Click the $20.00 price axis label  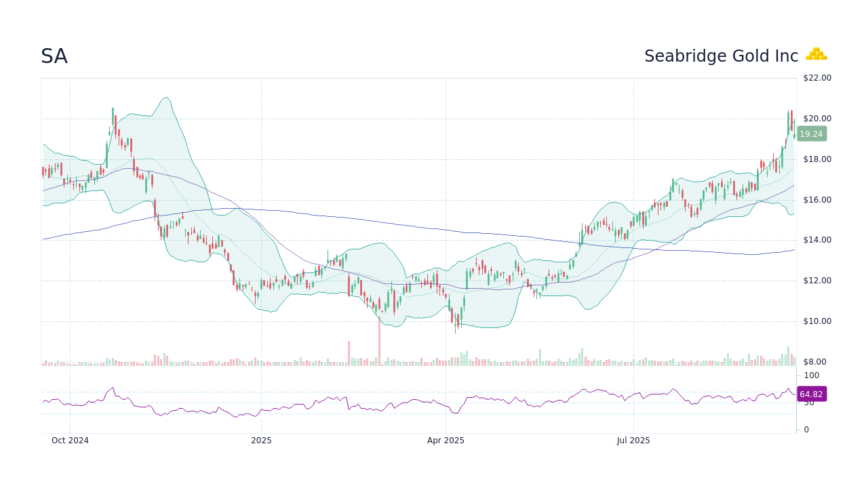(817, 119)
